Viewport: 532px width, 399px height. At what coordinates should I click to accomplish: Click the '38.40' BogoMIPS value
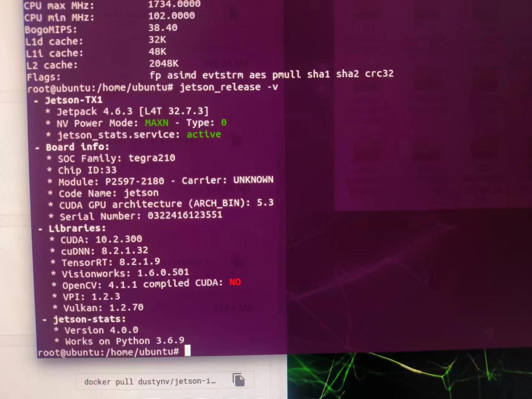[163, 28]
